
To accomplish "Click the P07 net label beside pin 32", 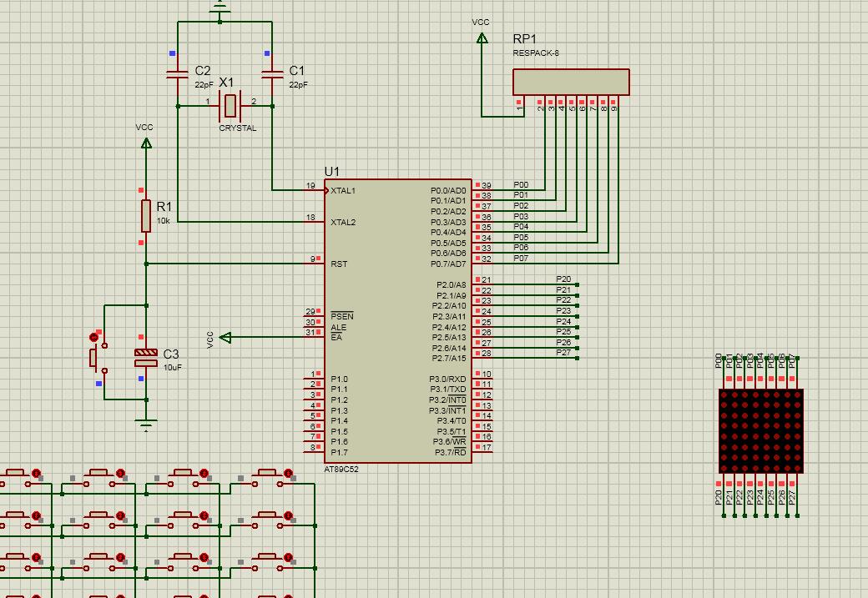I will coord(520,258).
